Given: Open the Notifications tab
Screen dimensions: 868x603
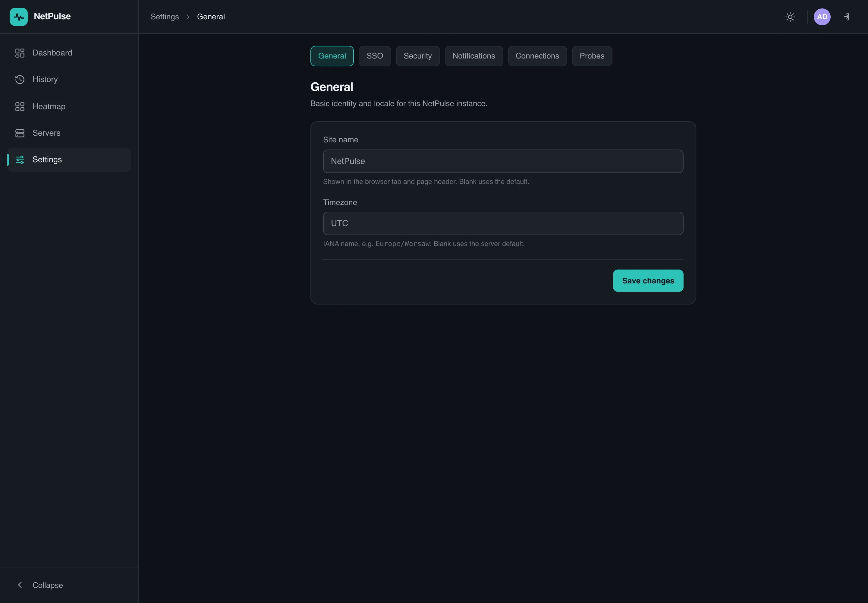Looking at the screenshot, I should click(474, 56).
